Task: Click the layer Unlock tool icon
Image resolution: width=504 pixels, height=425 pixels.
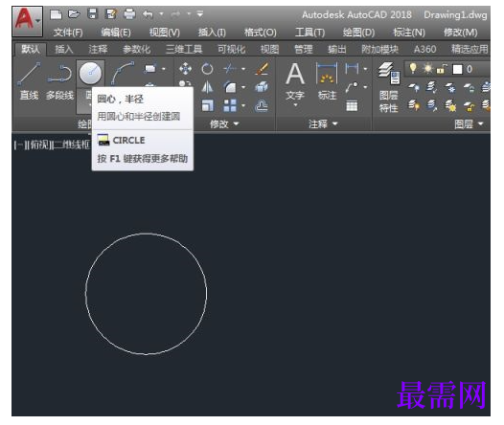Action: [469, 106]
